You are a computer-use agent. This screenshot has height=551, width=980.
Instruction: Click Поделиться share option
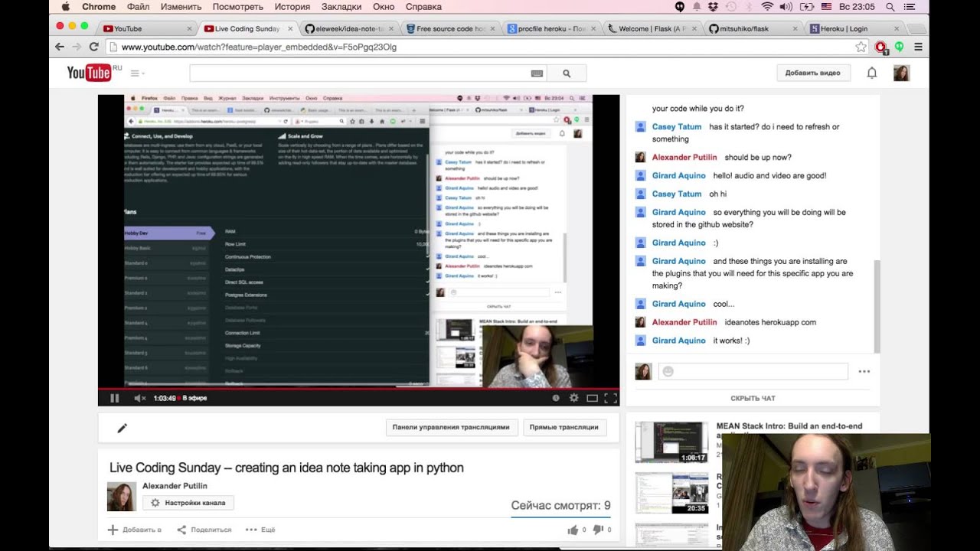click(204, 530)
